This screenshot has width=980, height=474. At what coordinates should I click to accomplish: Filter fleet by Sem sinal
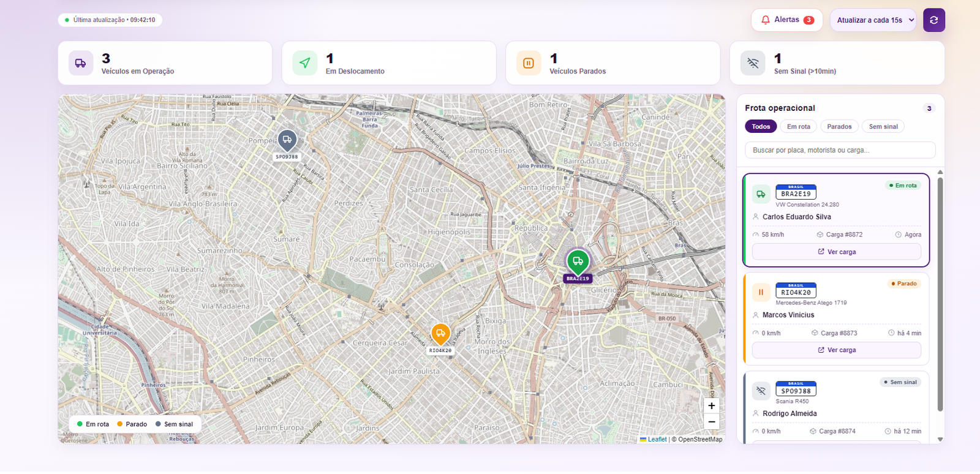883,127
